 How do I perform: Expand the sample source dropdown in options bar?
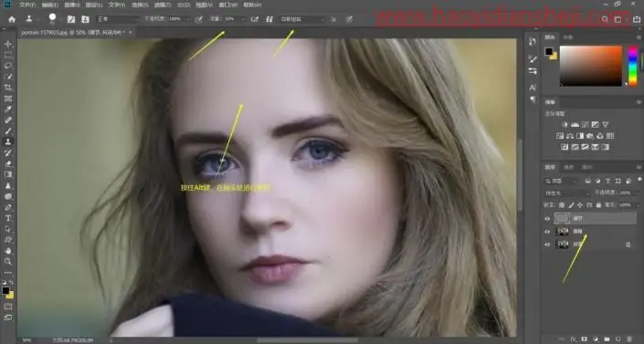tap(302, 19)
